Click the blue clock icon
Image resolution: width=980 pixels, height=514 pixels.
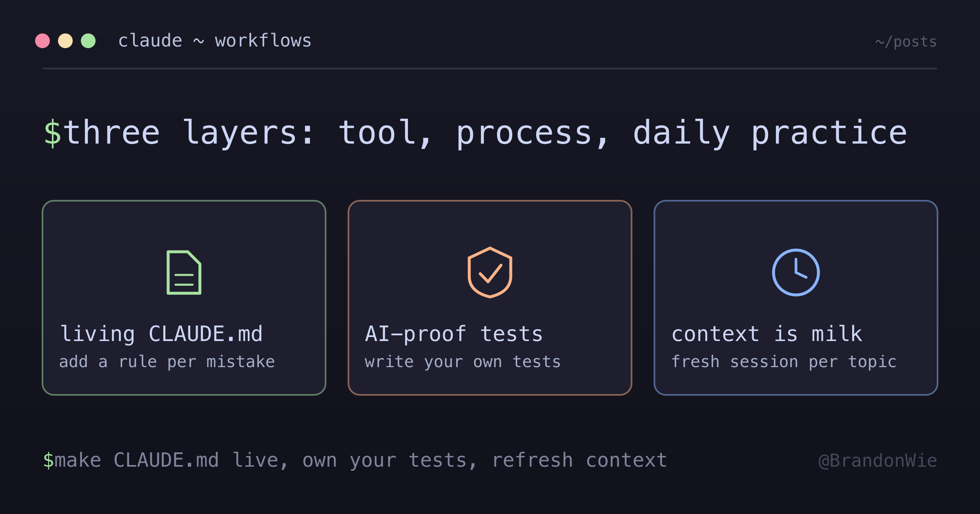[795, 273]
